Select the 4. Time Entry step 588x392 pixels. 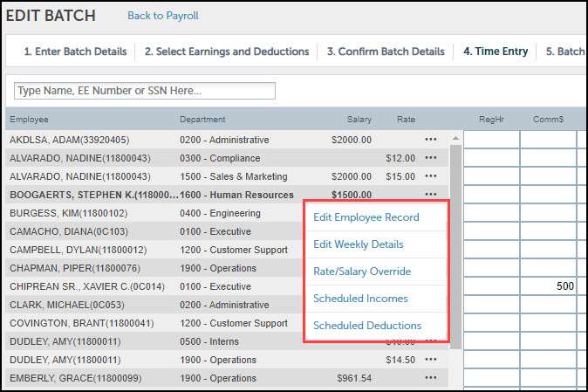click(x=496, y=52)
